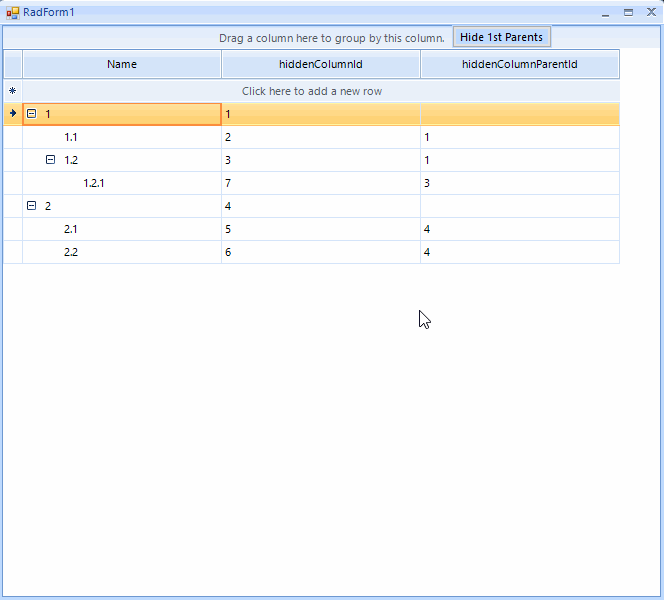Click the current row arrow indicator
Screen dimensions: 664x600
point(12,114)
